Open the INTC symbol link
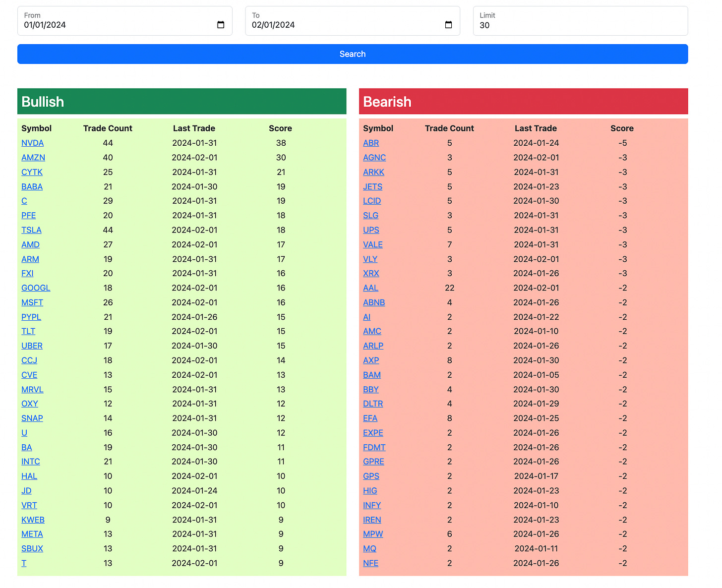The height and width of the screenshot is (588, 722). 31,461
